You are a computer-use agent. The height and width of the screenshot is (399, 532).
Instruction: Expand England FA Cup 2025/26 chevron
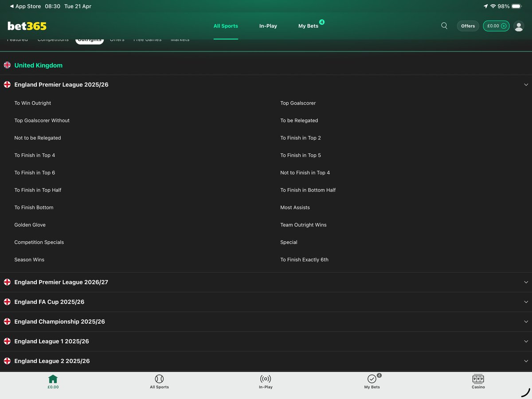pos(526,302)
